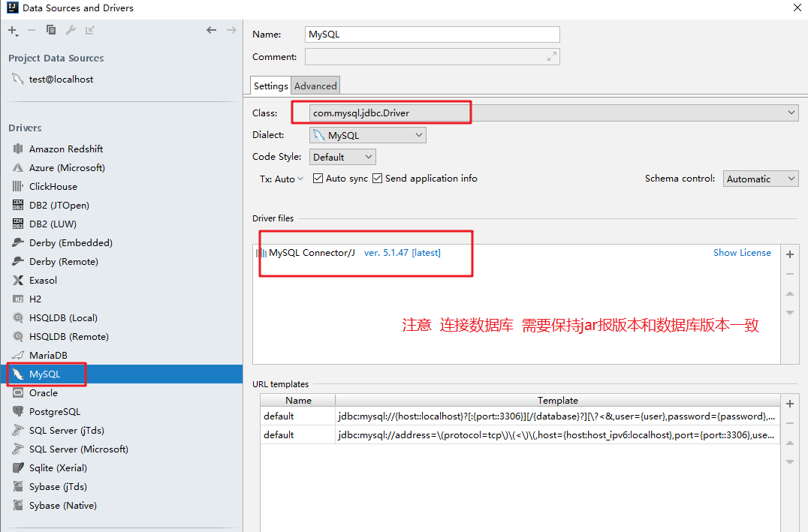Select Oracle driver
The height and width of the screenshot is (532, 808).
click(x=44, y=393)
